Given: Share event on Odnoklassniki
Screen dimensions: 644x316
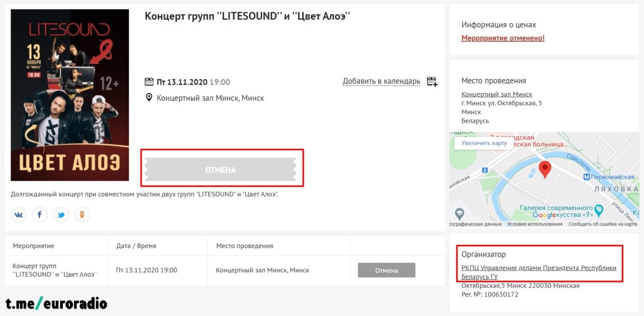Looking at the screenshot, I should pos(82,215).
